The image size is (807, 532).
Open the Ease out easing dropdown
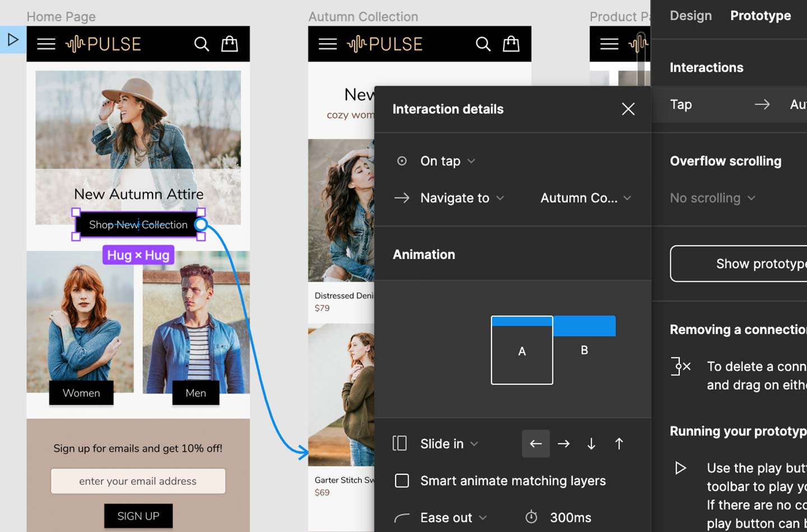[453, 518]
